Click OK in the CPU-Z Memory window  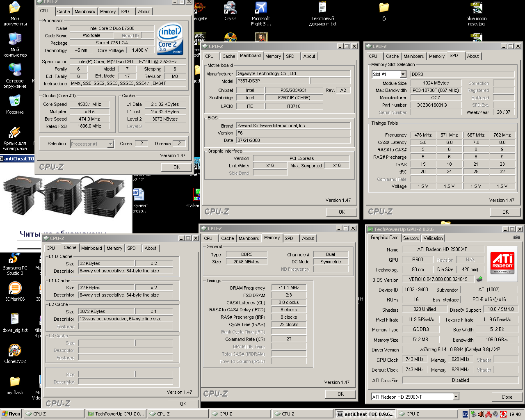[340, 394]
